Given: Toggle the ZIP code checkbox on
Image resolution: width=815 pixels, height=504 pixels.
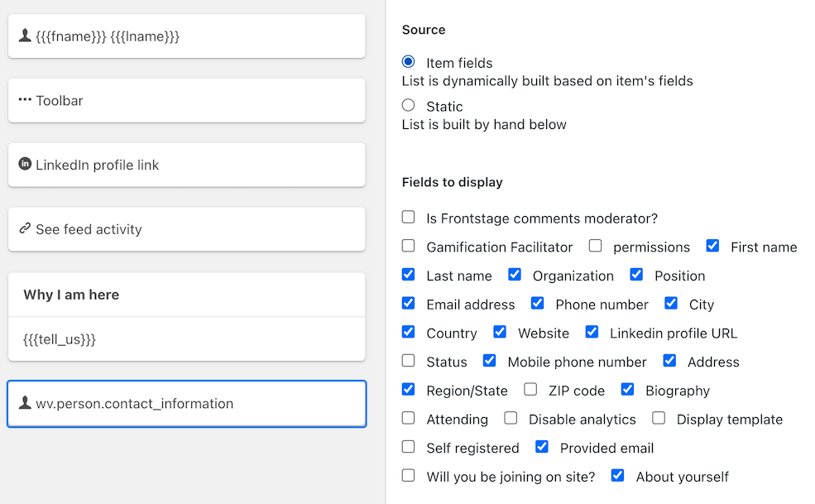Looking at the screenshot, I should [530, 390].
